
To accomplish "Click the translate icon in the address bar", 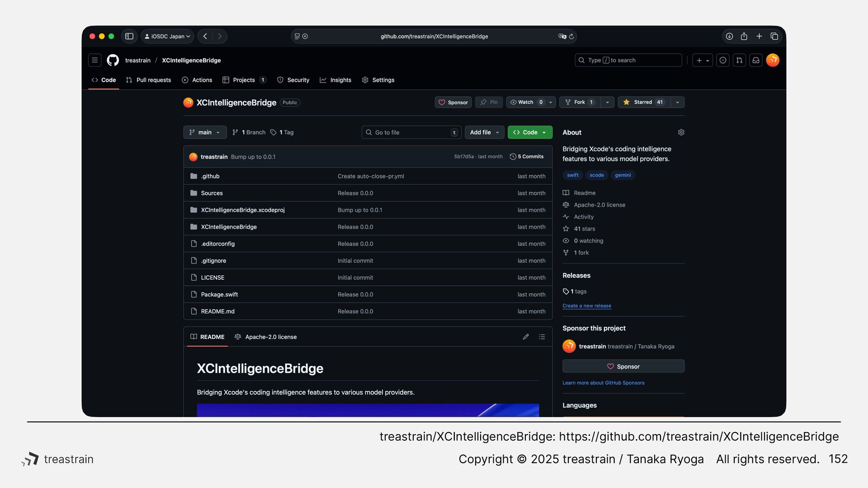I will 562,36.
